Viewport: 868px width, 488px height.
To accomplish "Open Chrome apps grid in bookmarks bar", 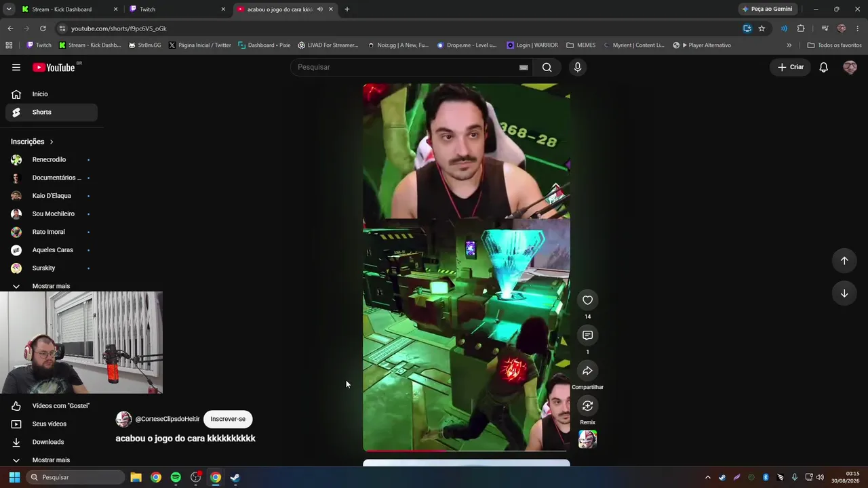I will 9,45.
